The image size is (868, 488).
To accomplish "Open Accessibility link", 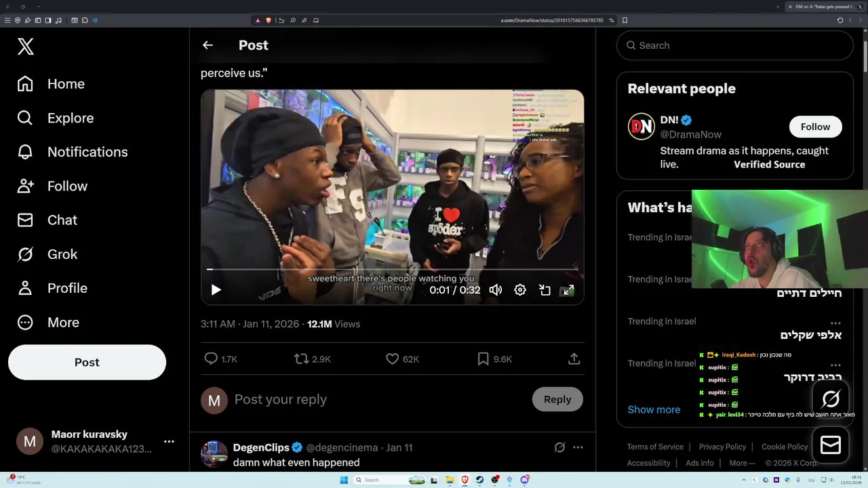I will point(648,463).
